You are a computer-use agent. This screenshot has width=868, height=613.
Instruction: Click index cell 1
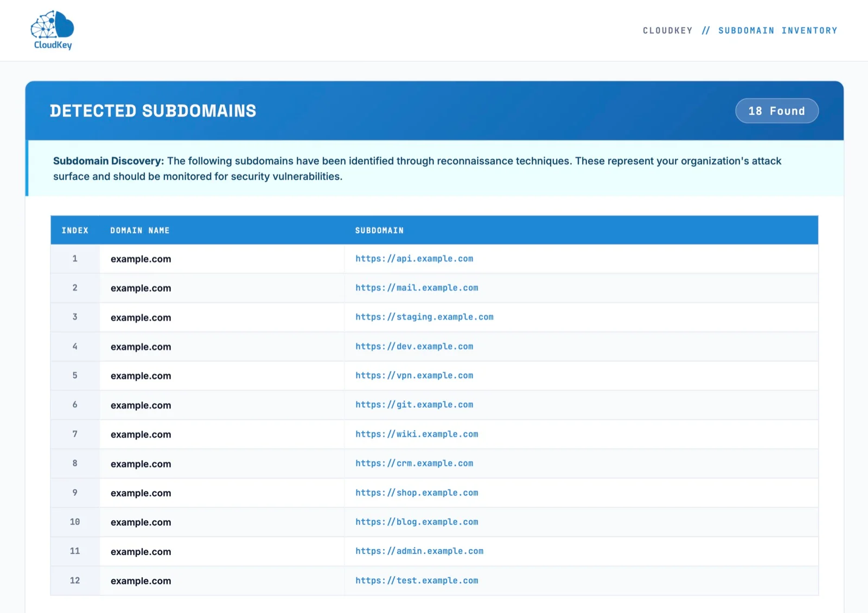coord(75,259)
